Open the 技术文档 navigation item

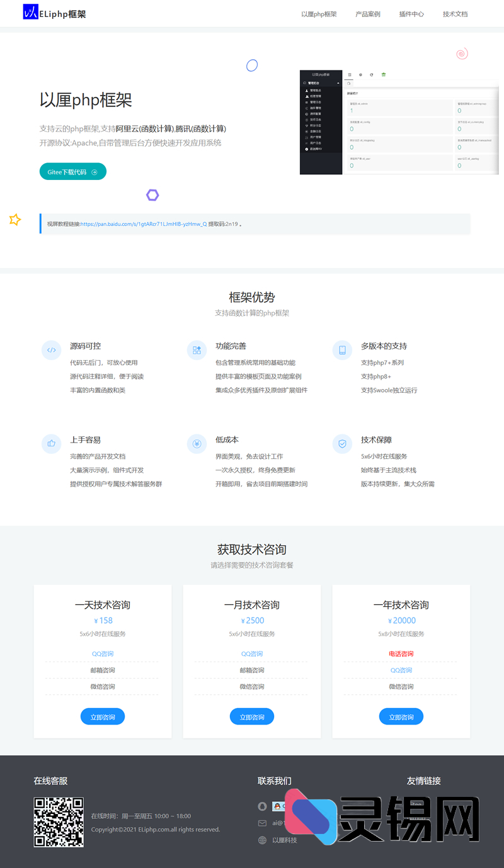[x=454, y=13]
